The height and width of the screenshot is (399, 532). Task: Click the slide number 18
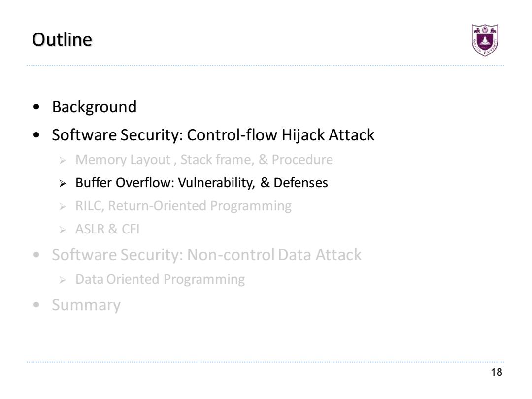click(497, 372)
